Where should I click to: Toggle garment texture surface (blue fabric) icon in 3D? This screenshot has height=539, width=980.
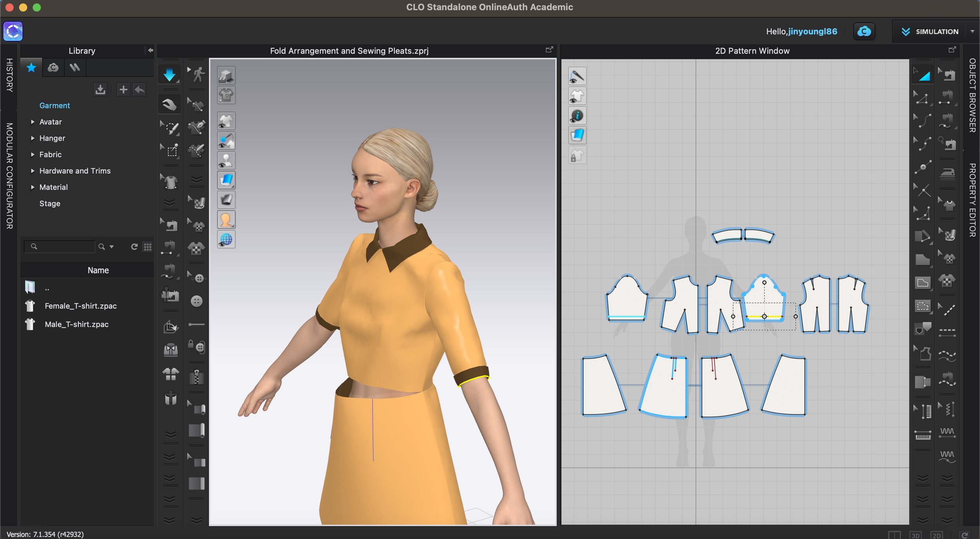(226, 180)
